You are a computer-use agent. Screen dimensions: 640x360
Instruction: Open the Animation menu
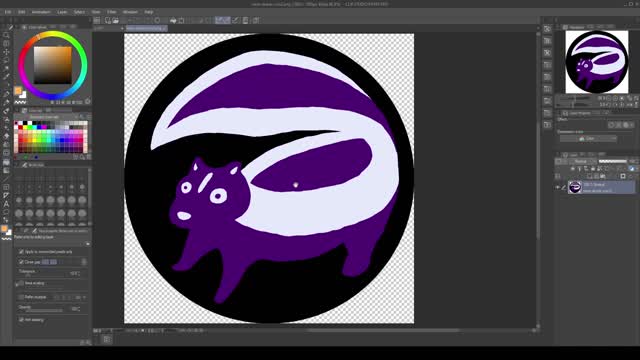(x=41, y=12)
